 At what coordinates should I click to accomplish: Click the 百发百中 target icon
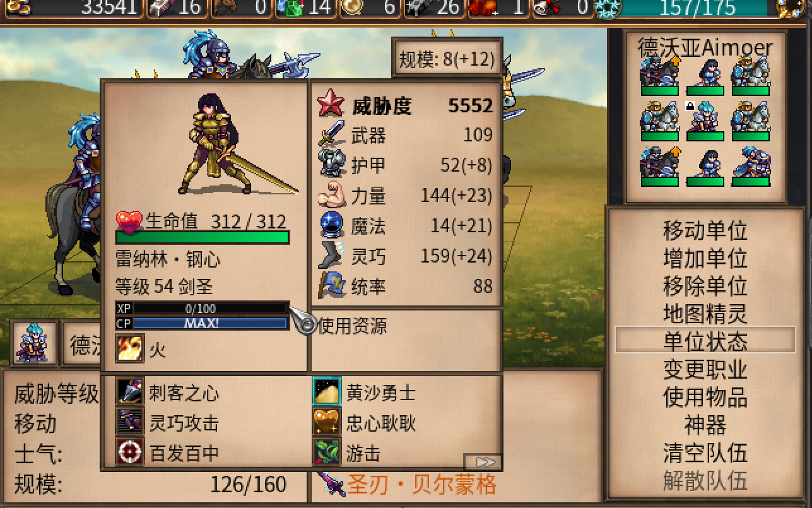tap(129, 452)
